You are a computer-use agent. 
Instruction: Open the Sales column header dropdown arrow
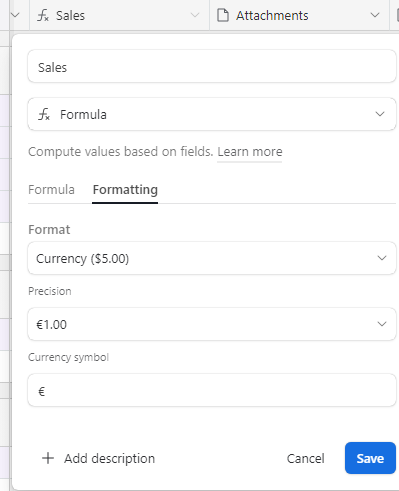click(x=195, y=15)
